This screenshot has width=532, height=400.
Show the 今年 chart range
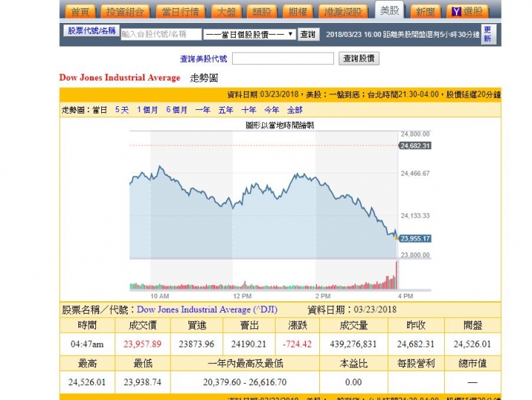point(272,110)
